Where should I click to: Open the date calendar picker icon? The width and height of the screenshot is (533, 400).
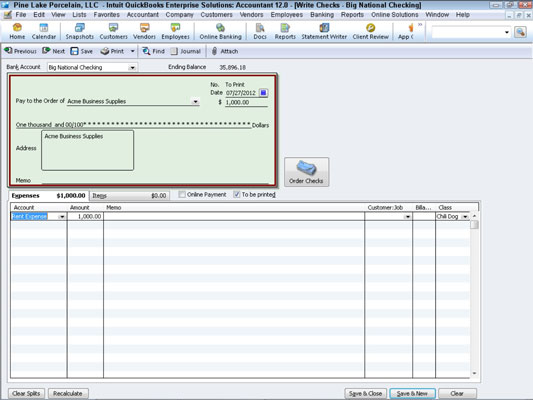[263, 92]
